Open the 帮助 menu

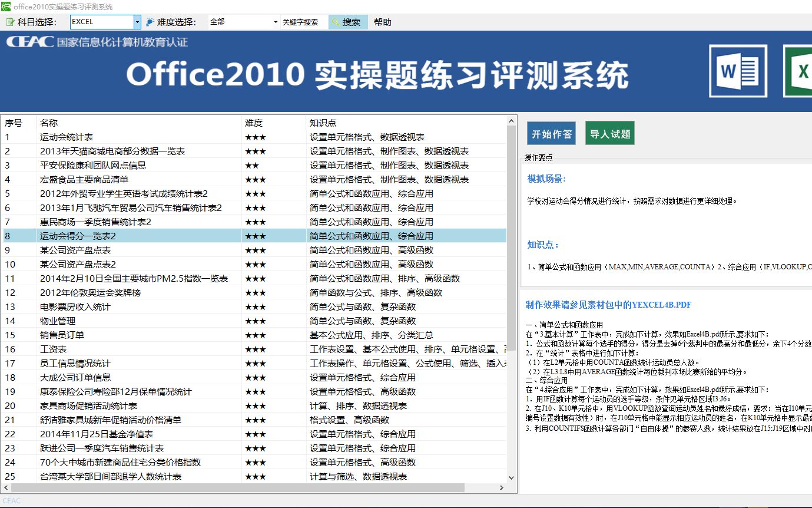[382, 22]
